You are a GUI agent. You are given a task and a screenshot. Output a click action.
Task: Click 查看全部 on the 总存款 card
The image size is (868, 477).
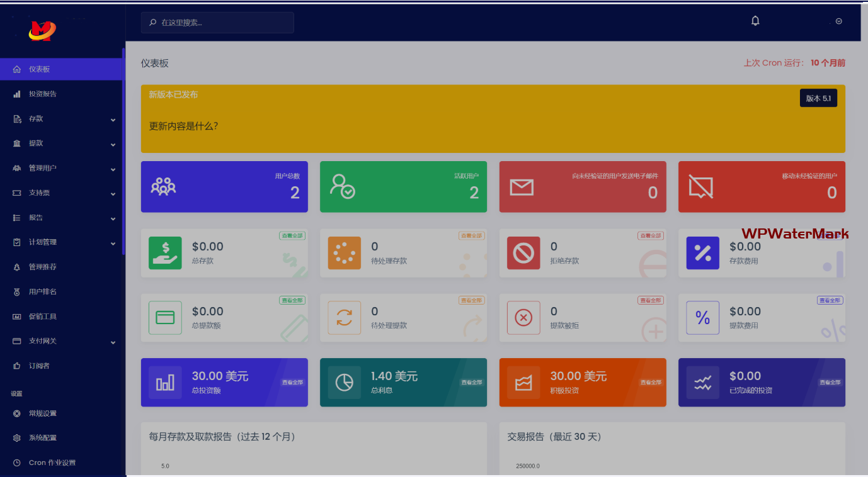[292, 235]
